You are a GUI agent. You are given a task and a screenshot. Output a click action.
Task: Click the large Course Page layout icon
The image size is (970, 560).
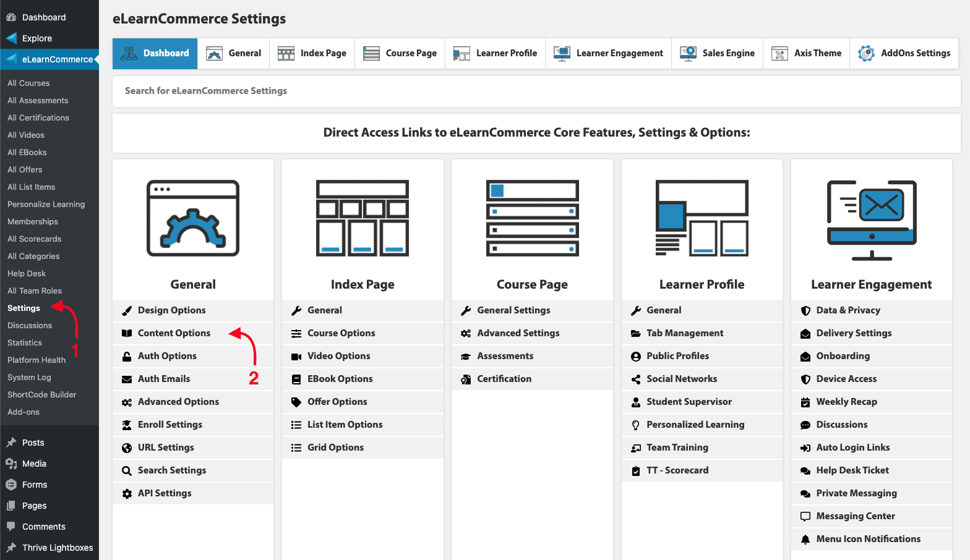(x=532, y=218)
